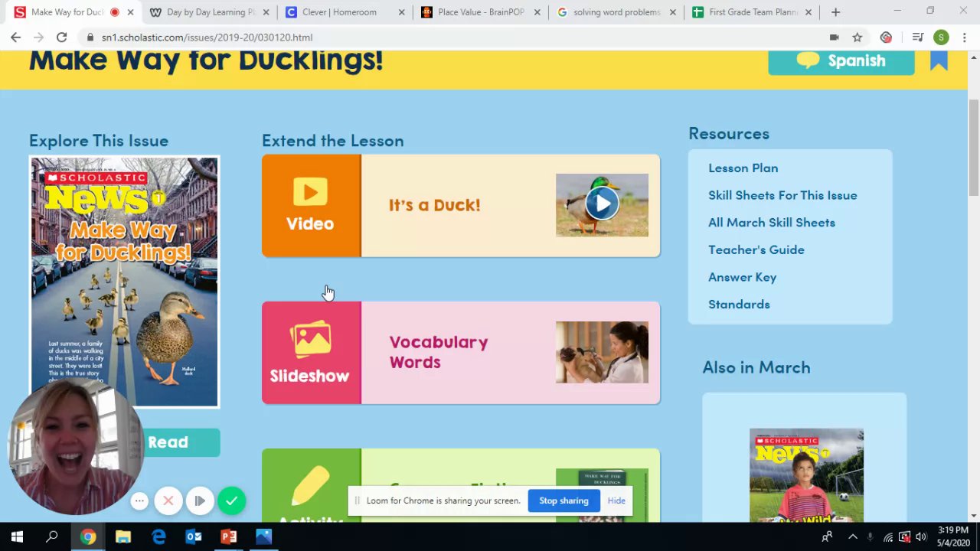
Task: Open the green Chrome profile avatar
Action: (x=941, y=37)
